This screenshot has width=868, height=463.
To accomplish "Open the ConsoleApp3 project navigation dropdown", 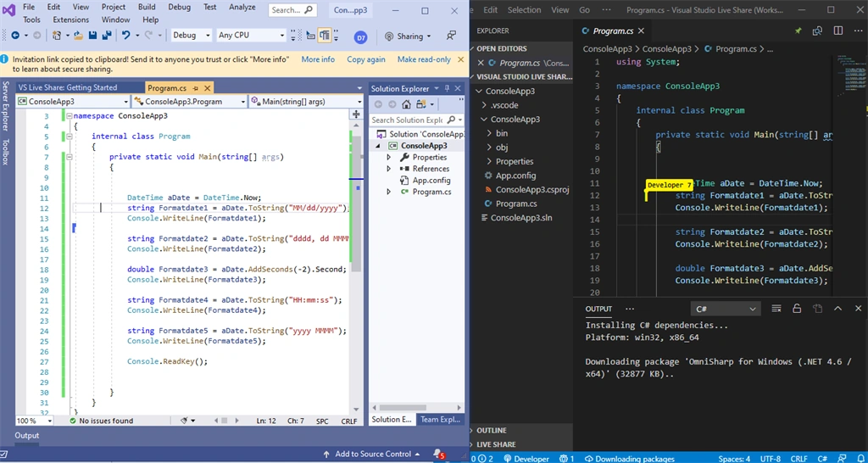I will coord(73,102).
